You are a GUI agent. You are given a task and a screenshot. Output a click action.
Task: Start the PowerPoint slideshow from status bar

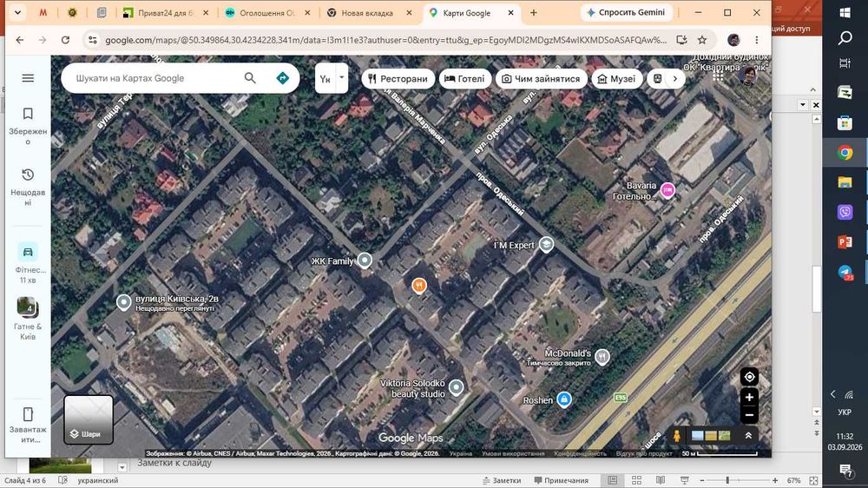(x=684, y=481)
